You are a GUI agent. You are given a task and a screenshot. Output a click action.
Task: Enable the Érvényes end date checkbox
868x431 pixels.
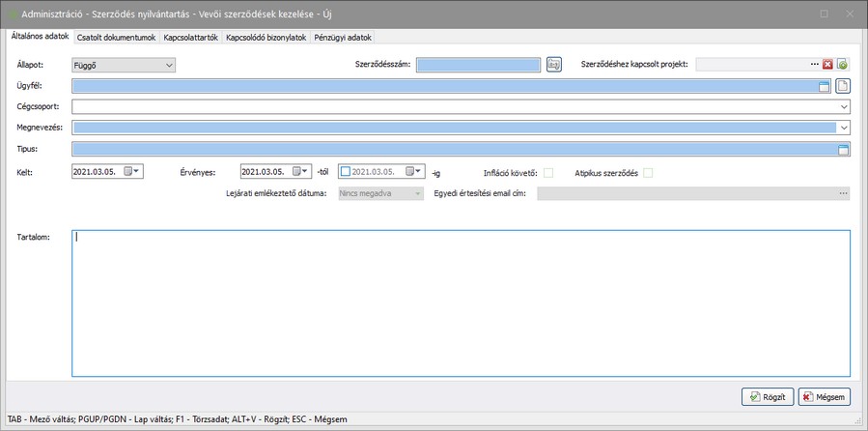[345, 171]
